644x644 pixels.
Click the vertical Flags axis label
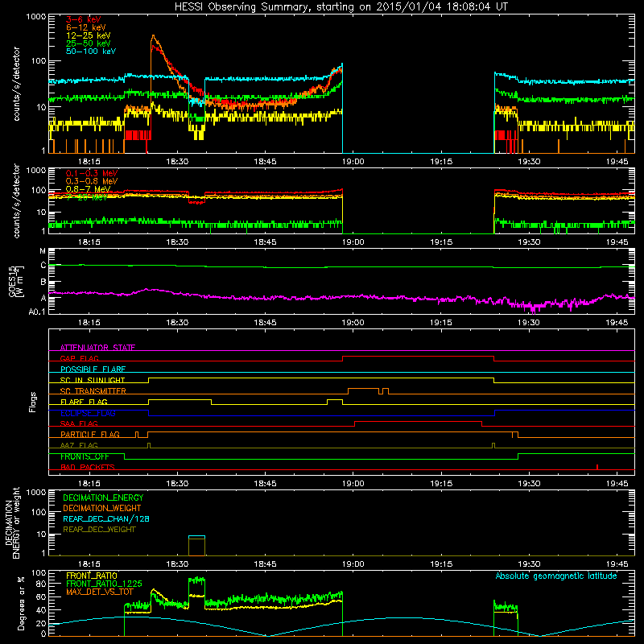click(33, 402)
